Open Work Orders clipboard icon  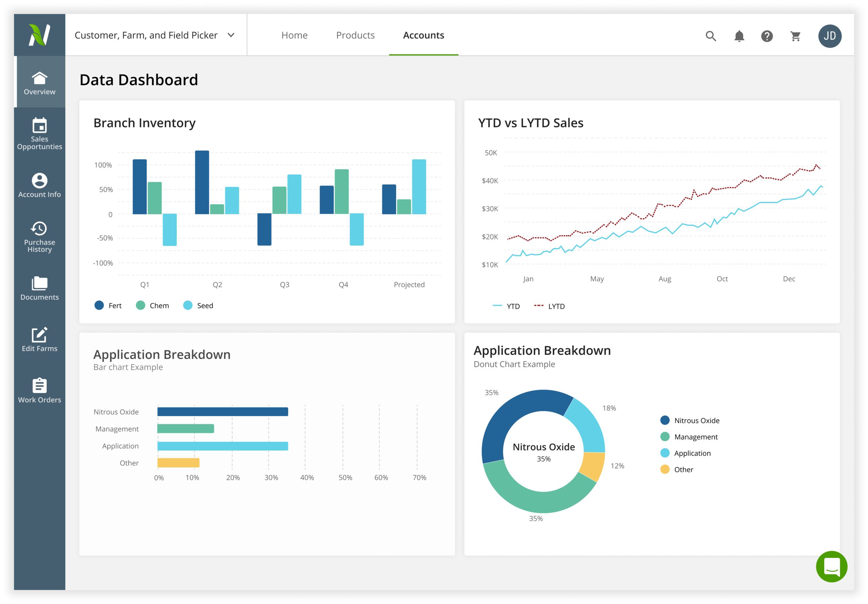pyautogui.click(x=39, y=386)
